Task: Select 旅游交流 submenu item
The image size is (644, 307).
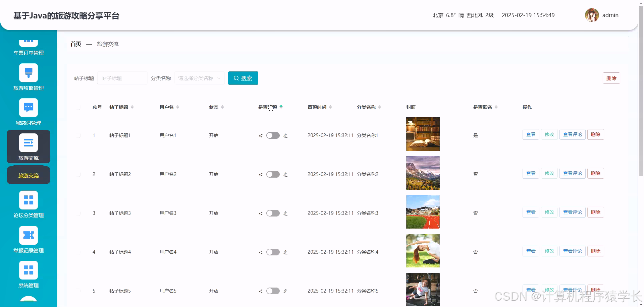Action: tap(29, 175)
